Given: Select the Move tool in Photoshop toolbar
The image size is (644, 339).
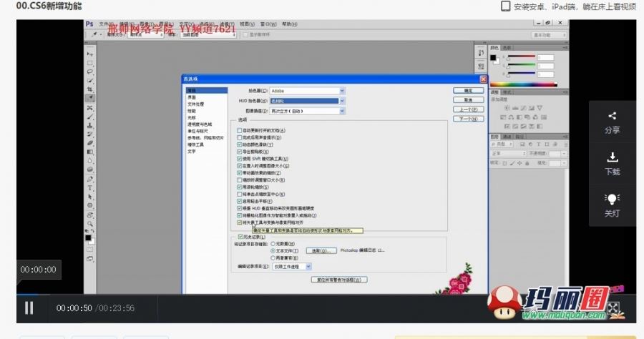Looking at the screenshot, I should 89,54.
